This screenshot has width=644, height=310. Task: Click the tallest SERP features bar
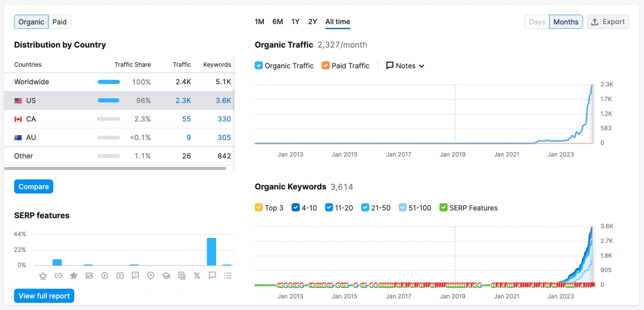pyautogui.click(x=211, y=252)
